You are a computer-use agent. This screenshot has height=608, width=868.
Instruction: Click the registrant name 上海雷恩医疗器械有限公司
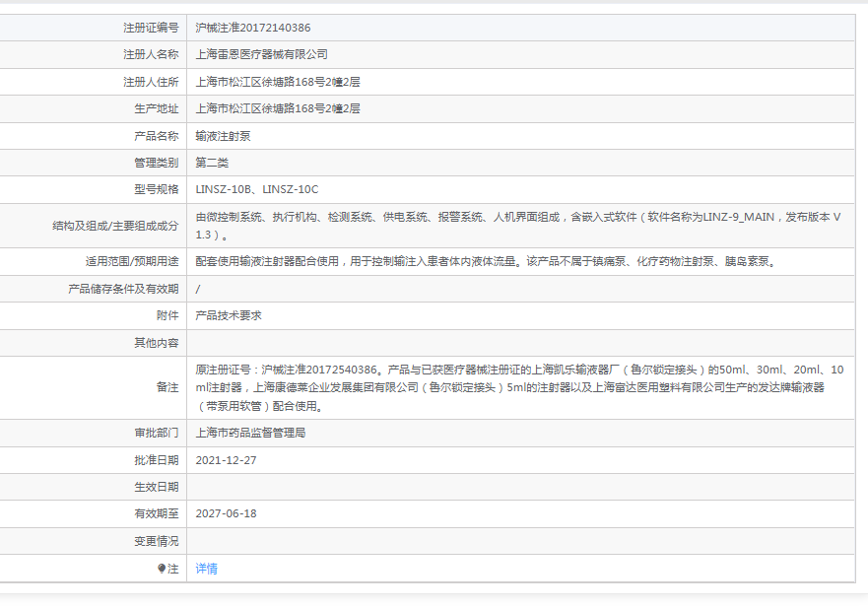click(x=262, y=54)
